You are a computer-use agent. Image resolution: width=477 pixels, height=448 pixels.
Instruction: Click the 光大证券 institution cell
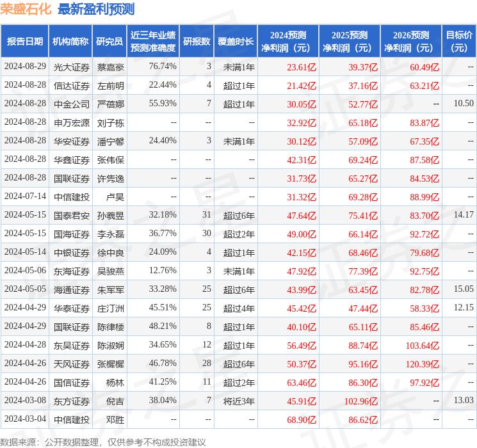[72, 67]
